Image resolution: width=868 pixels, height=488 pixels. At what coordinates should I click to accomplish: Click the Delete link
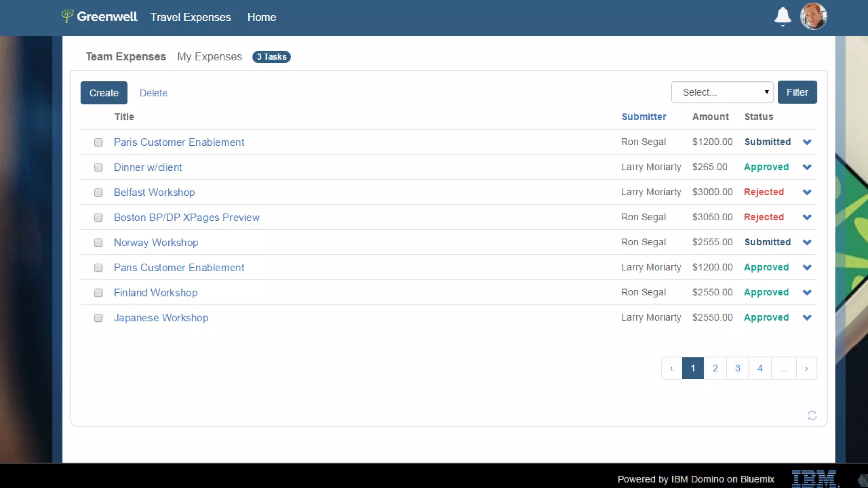click(x=153, y=93)
